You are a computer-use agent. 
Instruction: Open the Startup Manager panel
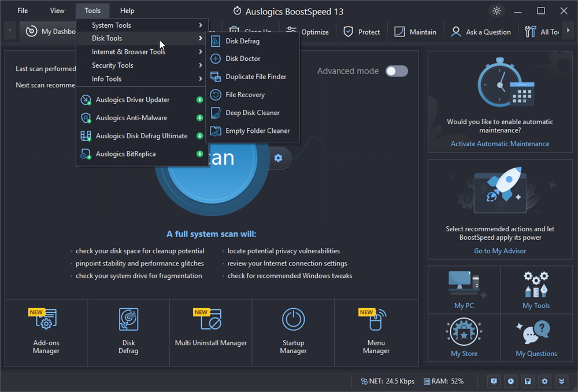tap(293, 333)
